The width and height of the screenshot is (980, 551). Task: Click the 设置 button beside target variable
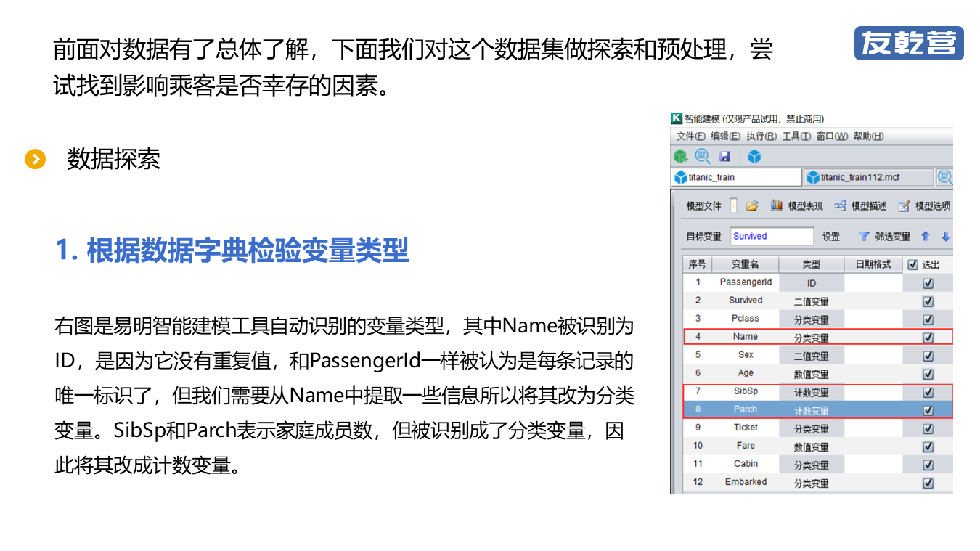(831, 237)
